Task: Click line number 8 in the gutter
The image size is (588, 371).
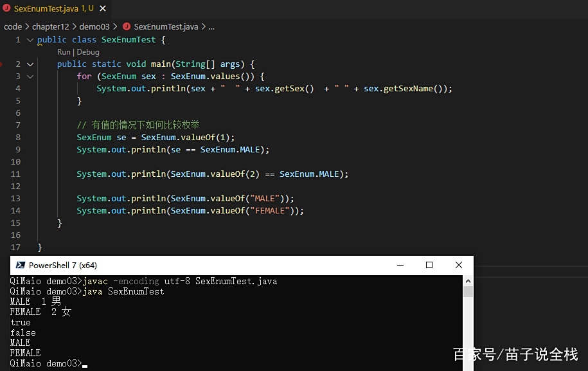Action: [x=17, y=138]
